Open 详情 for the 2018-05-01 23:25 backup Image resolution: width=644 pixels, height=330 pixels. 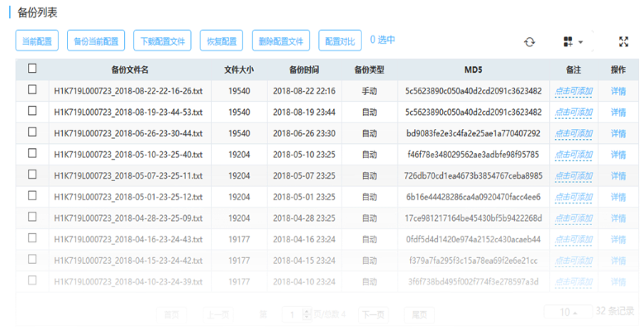pyautogui.click(x=618, y=198)
